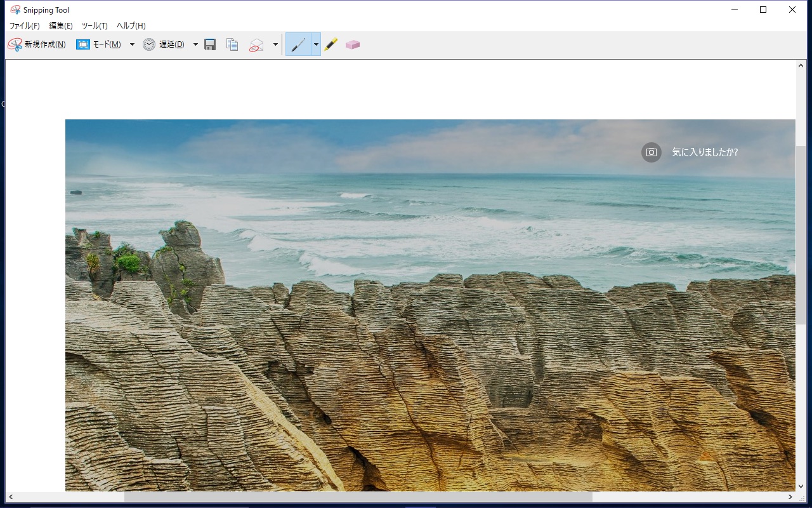This screenshot has height=508, width=812.
Task: Maximize the Snipping Tool window
Action: pyautogui.click(x=763, y=10)
